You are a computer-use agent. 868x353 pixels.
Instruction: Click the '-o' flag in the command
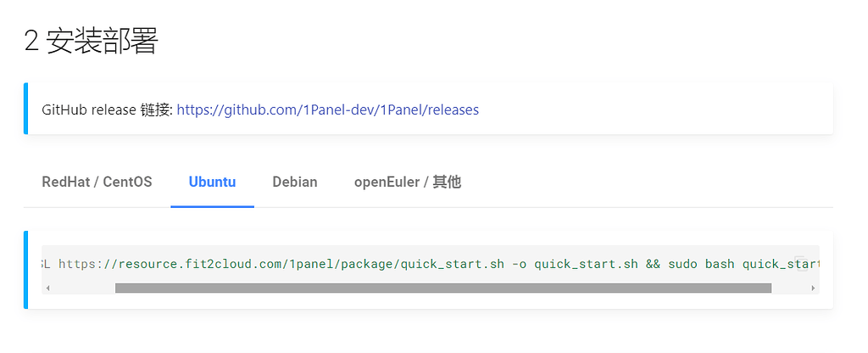[520, 264]
